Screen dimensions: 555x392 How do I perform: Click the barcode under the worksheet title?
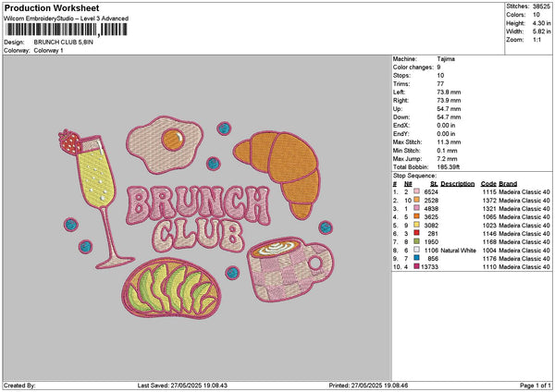tap(66, 30)
